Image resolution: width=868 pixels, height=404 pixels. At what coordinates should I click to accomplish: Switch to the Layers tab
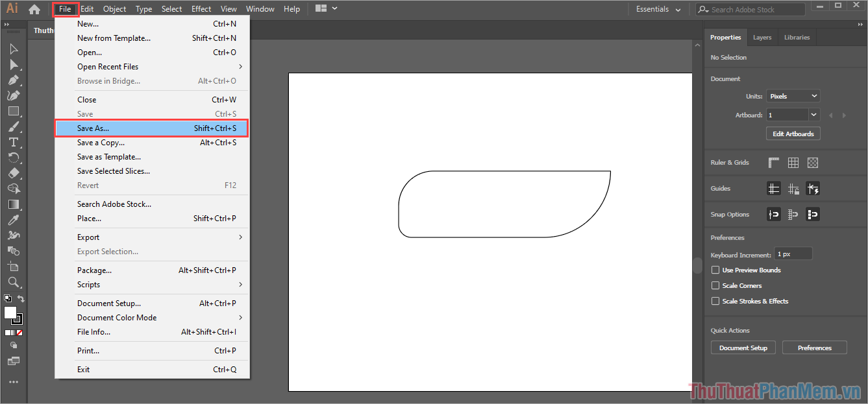point(762,38)
